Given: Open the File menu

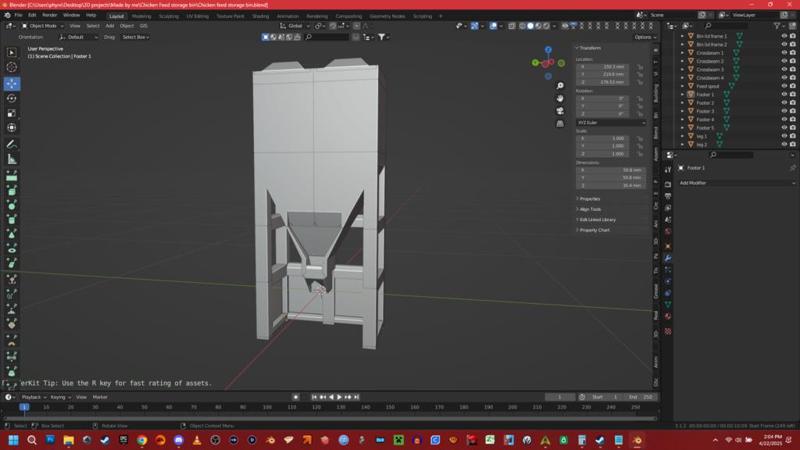Looking at the screenshot, I should 18,15.
